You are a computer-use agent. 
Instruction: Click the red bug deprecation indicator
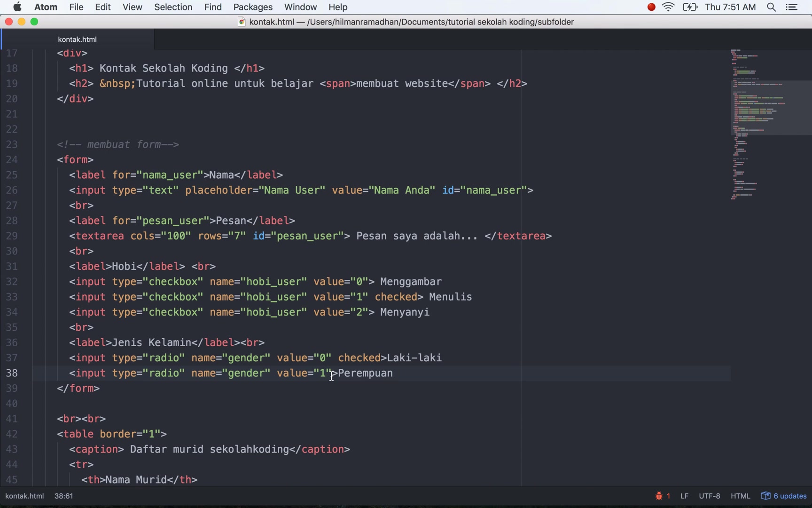663,496
